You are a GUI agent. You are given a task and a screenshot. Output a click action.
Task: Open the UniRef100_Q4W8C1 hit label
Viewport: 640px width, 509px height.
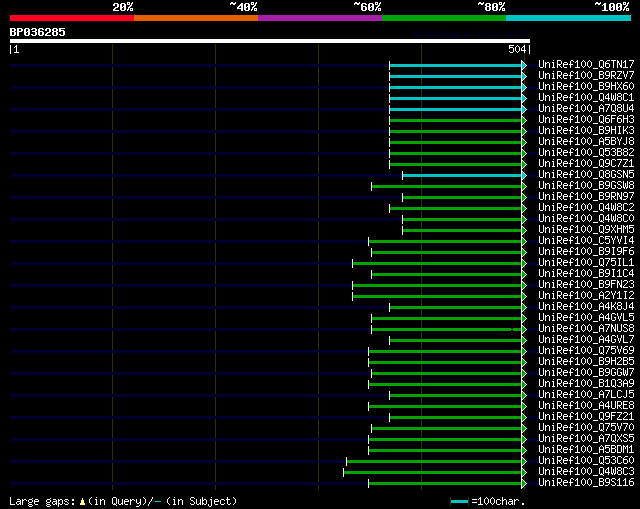click(586, 97)
